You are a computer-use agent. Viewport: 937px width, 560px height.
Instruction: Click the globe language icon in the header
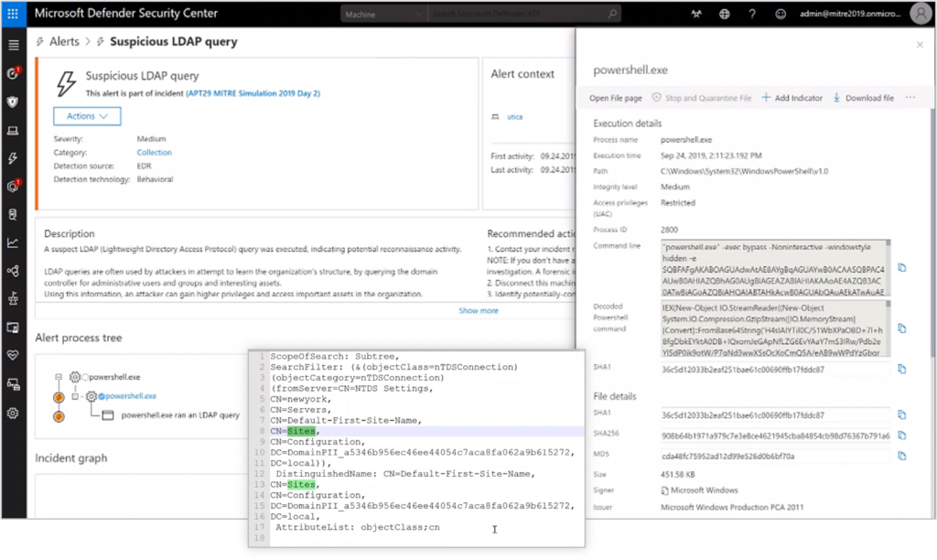click(724, 14)
